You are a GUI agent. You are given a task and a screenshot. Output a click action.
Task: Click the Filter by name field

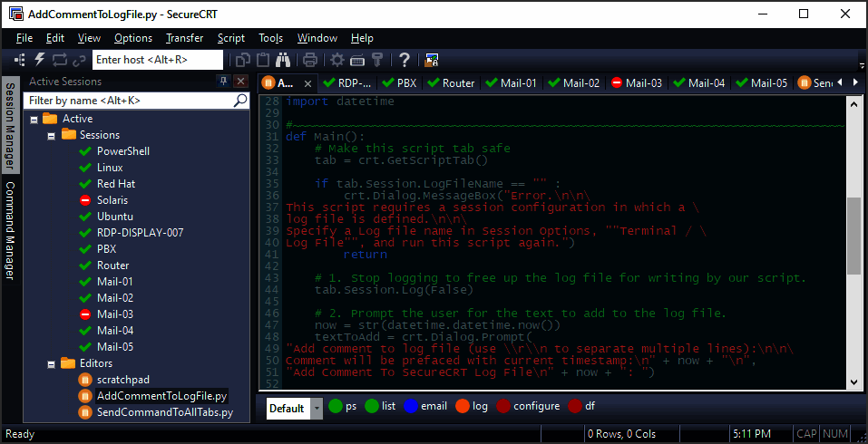pos(130,100)
